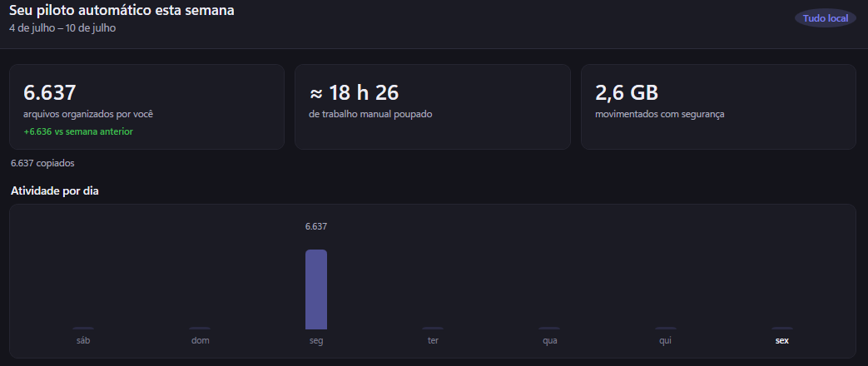Click the 4 de julho – 10 de julho date range
Image resolution: width=868 pixels, height=366 pixels.
pos(62,27)
